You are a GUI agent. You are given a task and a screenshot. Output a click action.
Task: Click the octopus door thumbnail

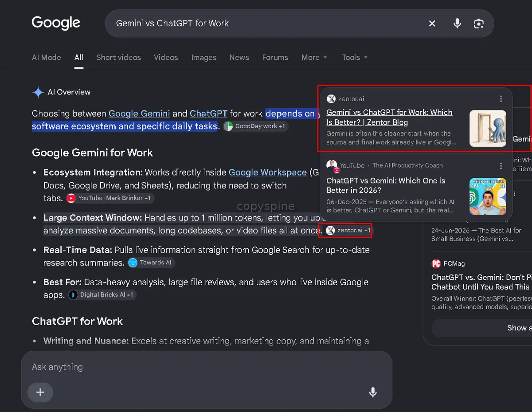click(x=488, y=128)
